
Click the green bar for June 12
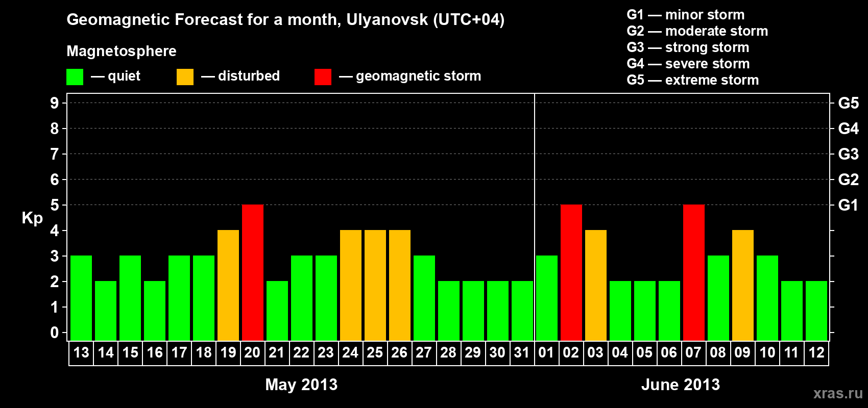(816, 311)
